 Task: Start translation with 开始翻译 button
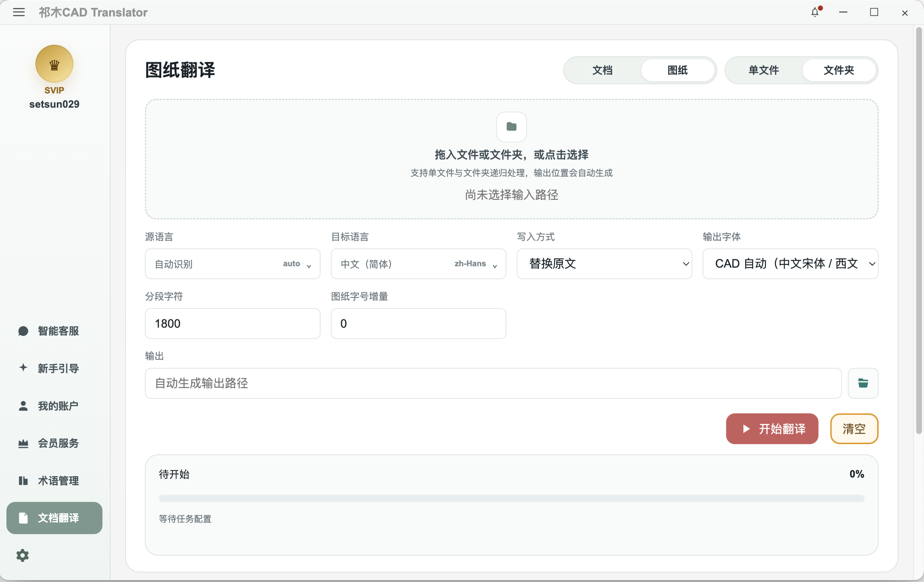click(772, 429)
